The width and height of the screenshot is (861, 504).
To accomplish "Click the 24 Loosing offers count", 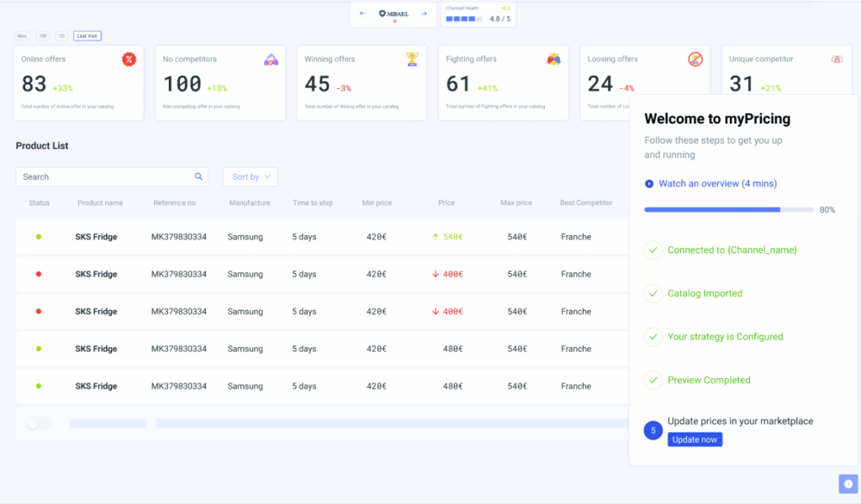I will pyautogui.click(x=600, y=84).
